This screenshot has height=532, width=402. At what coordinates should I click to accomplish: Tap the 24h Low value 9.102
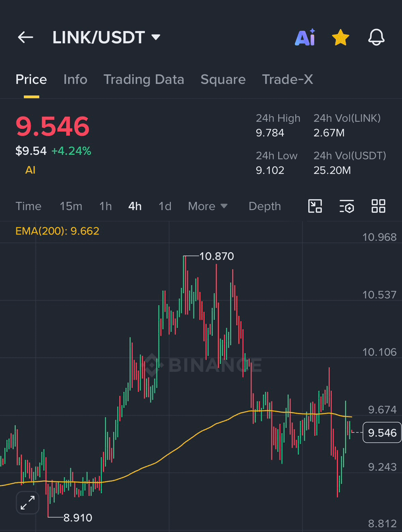pyautogui.click(x=270, y=170)
